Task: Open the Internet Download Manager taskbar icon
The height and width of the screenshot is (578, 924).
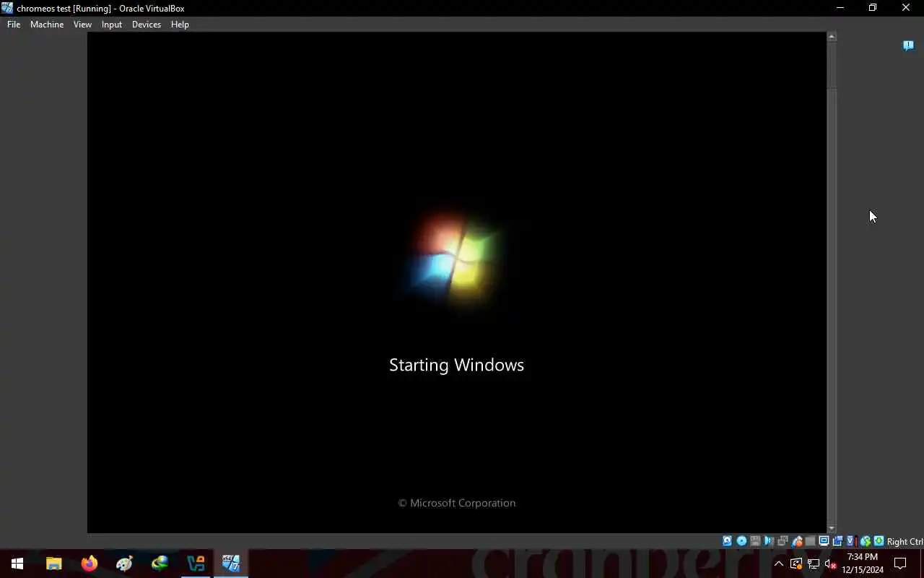Action: pos(160,564)
